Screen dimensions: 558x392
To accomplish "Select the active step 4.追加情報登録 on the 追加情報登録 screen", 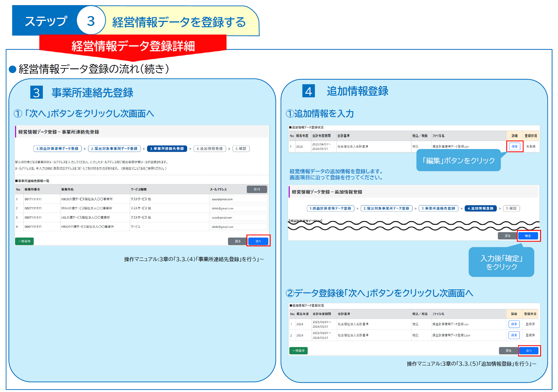I will click(x=480, y=208).
